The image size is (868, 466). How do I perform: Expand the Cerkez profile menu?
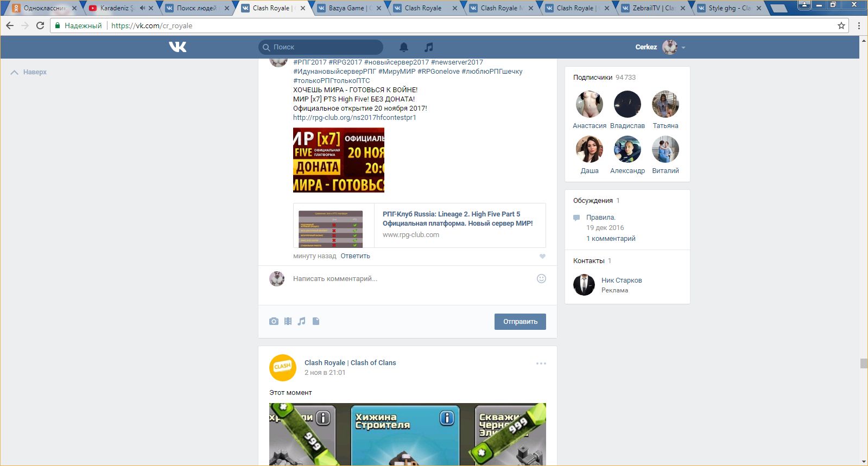click(x=683, y=48)
